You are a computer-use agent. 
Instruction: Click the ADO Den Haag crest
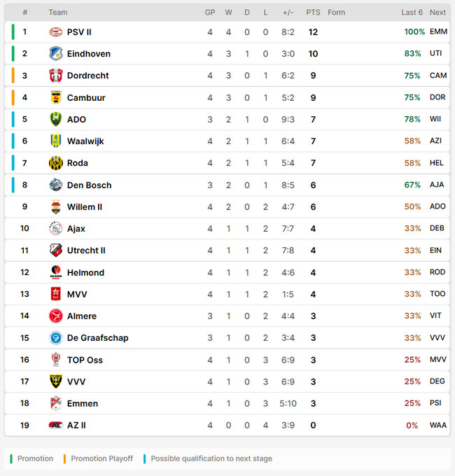(56, 119)
